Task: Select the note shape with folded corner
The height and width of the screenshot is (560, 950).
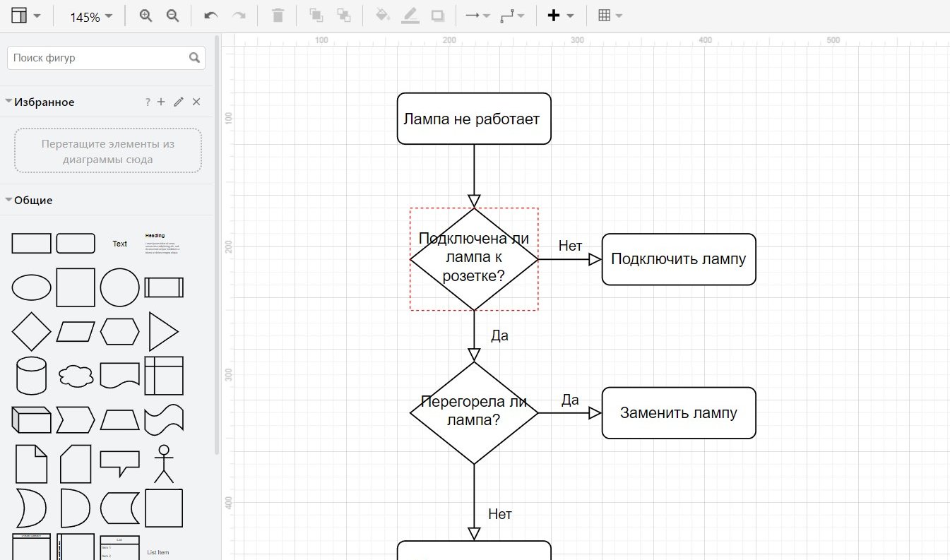Action: click(x=31, y=463)
